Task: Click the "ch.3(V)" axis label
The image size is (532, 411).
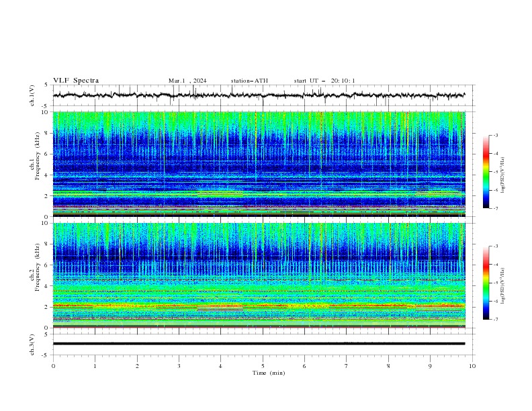Action: point(32,345)
